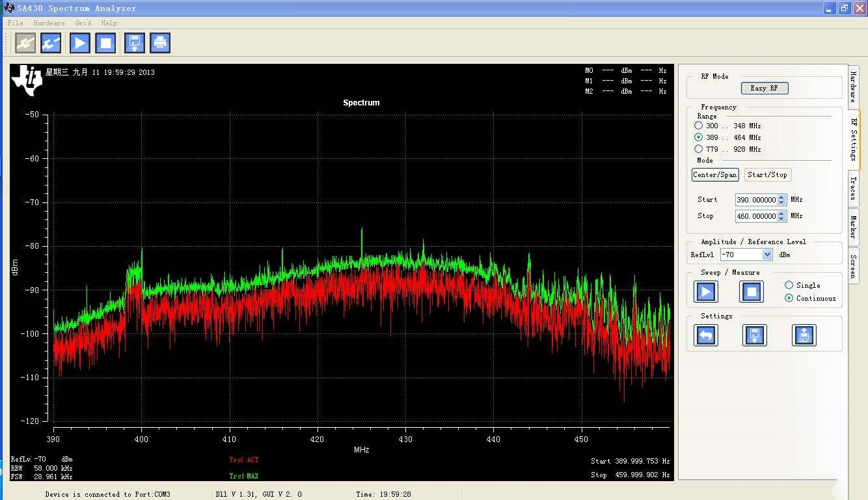Choose Single sweep mode

click(789, 285)
